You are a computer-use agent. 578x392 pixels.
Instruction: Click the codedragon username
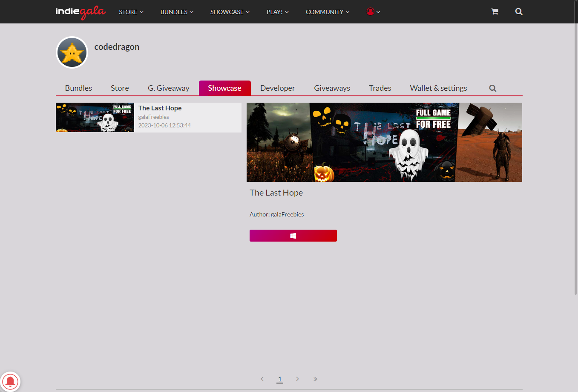click(x=117, y=47)
